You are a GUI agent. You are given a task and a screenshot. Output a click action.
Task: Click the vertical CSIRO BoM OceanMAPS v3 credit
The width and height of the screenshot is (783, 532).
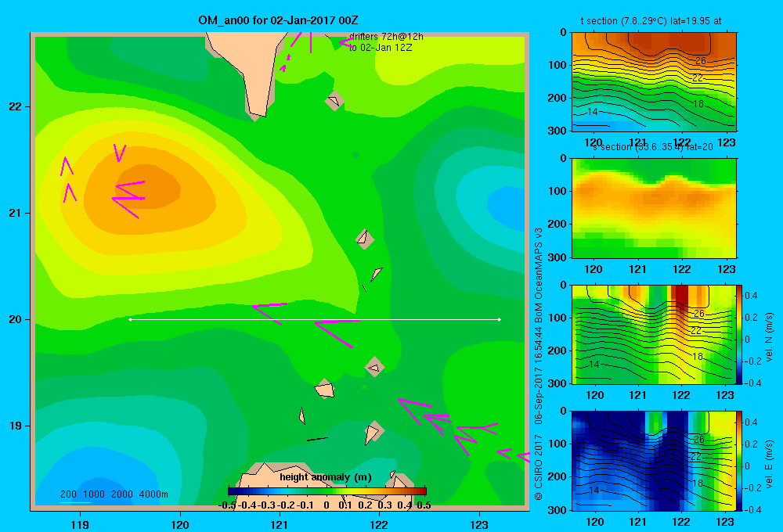tap(539, 364)
